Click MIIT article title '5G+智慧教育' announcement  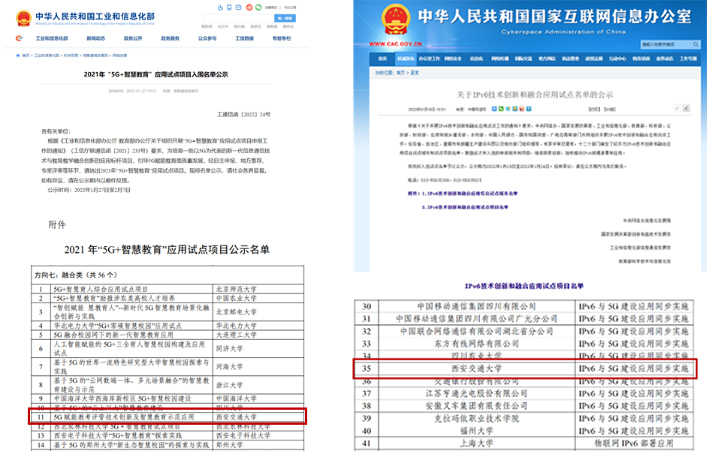(x=156, y=74)
